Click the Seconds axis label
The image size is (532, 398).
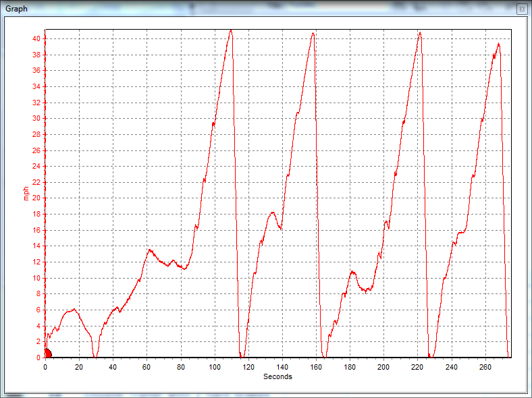click(277, 376)
